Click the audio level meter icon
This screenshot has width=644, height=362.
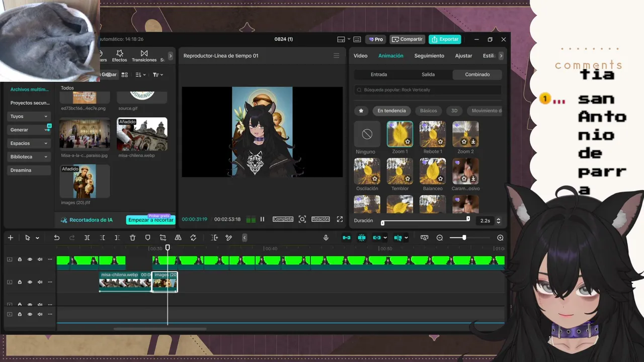[251, 219]
